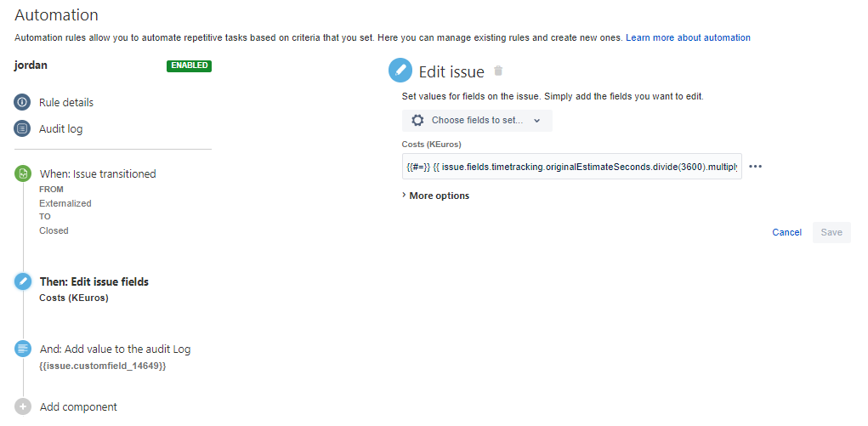
Task: Click the Add value to audit Log icon
Action: (23, 349)
